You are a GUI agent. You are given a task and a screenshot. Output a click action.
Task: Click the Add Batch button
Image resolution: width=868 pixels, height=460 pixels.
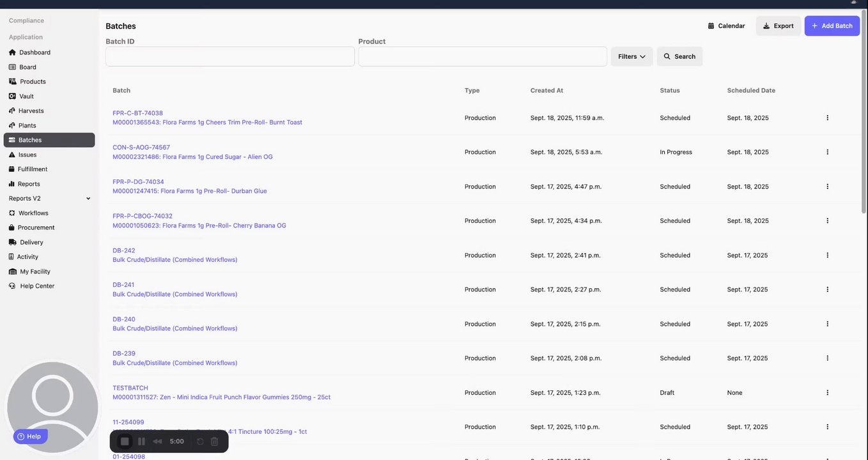(x=832, y=26)
